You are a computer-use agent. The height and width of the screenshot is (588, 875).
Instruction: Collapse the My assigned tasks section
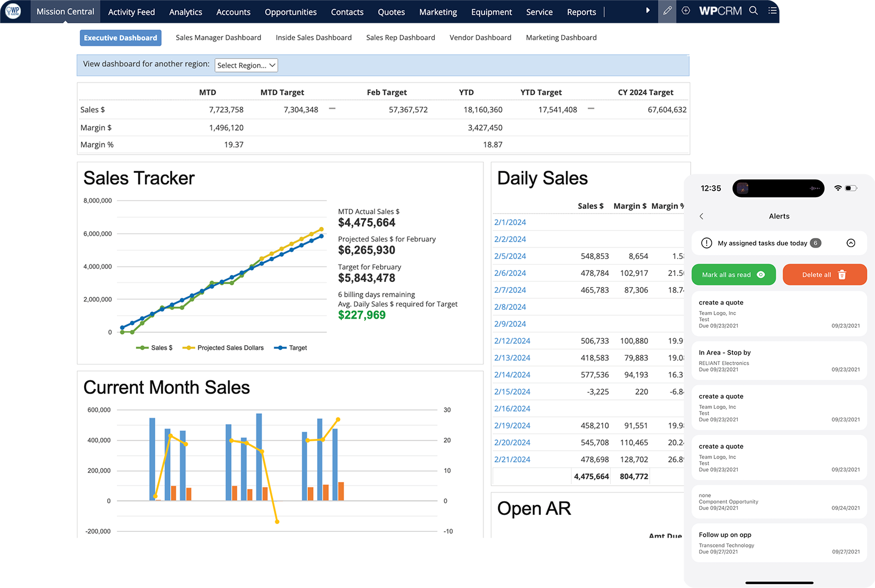851,243
